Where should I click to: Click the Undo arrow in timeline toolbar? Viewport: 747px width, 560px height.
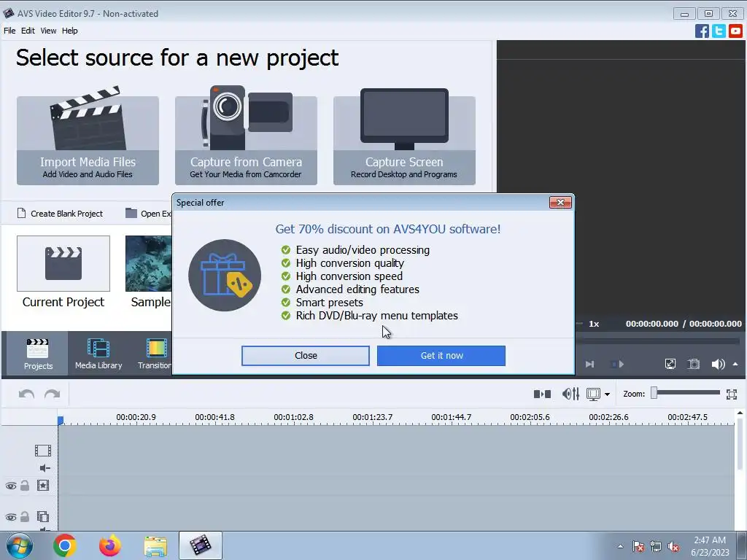pyautogui.click(x=26, y=394)
